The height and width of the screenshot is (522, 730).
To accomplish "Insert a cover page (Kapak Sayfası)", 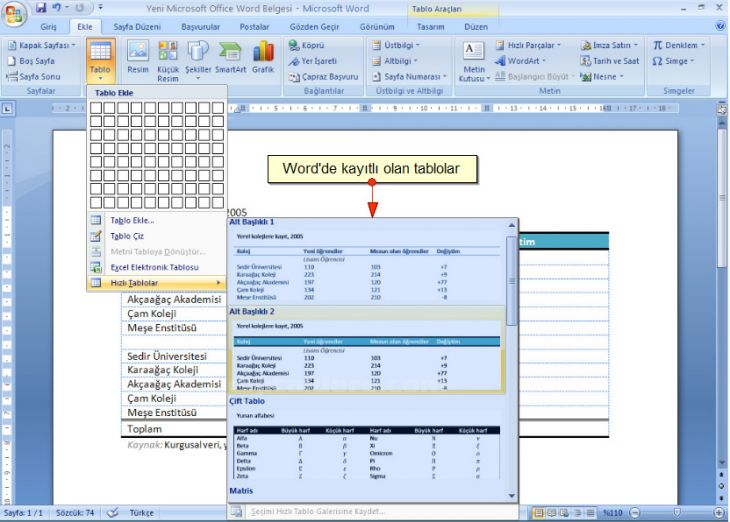I will (x=41, y=45).
